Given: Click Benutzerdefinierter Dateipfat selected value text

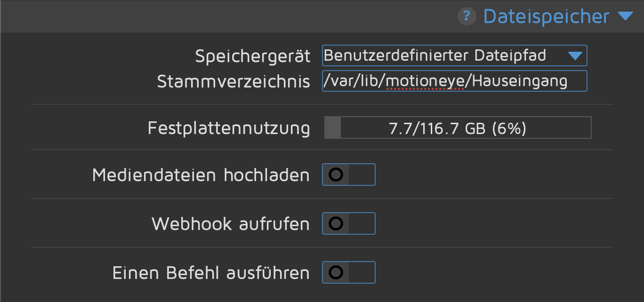Looking at the screenshot, I should 435,56.
